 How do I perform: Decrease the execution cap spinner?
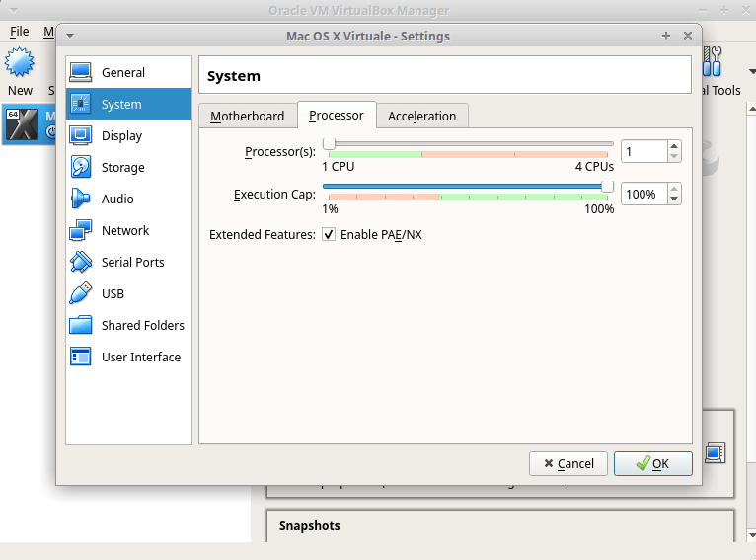pyautogui.click(x=674, y=200)
